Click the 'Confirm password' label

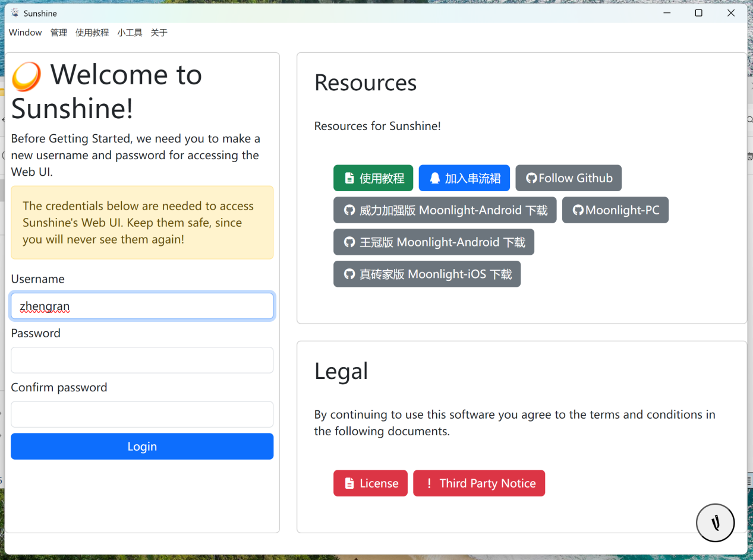point(59,387)
